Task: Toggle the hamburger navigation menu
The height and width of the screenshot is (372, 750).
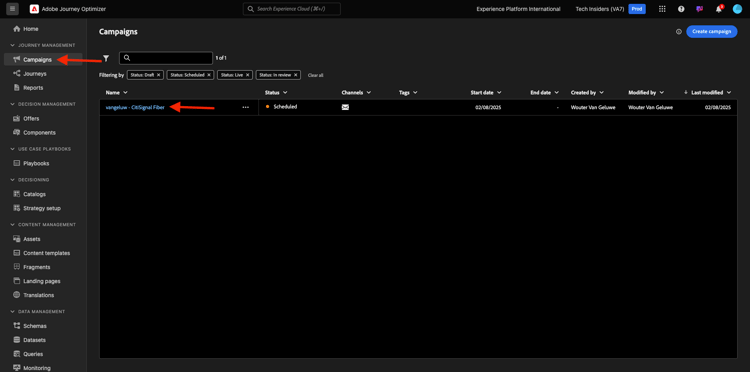Action: tap(12, 9)
